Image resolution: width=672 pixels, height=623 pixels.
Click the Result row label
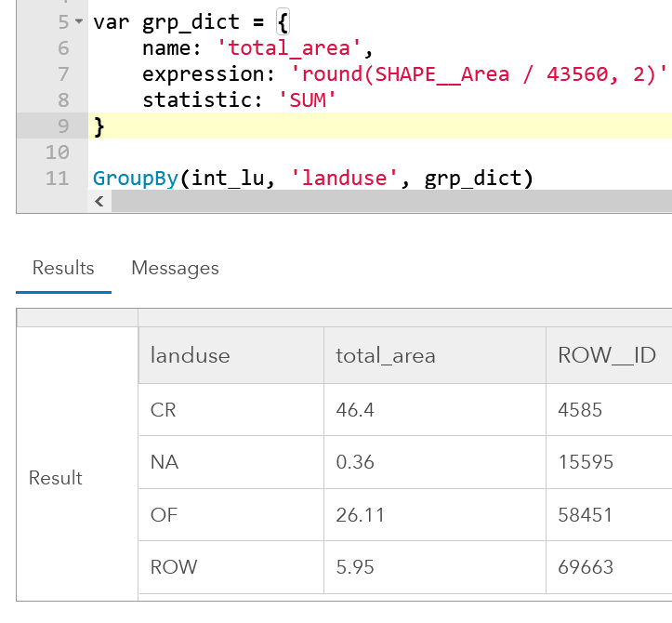click(56, 478)
